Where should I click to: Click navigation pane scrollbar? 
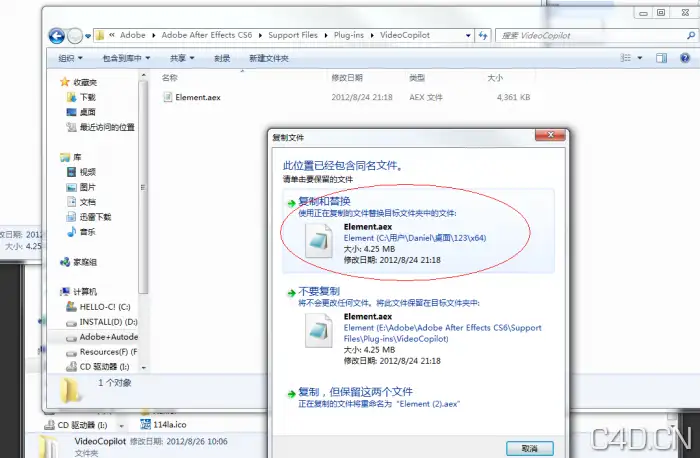143,187
